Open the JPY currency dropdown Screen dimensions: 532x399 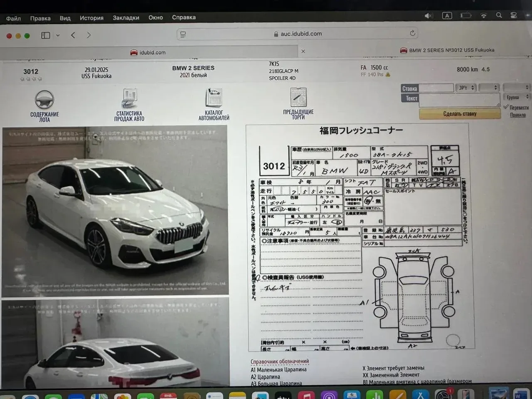click(x=466, y=88)
